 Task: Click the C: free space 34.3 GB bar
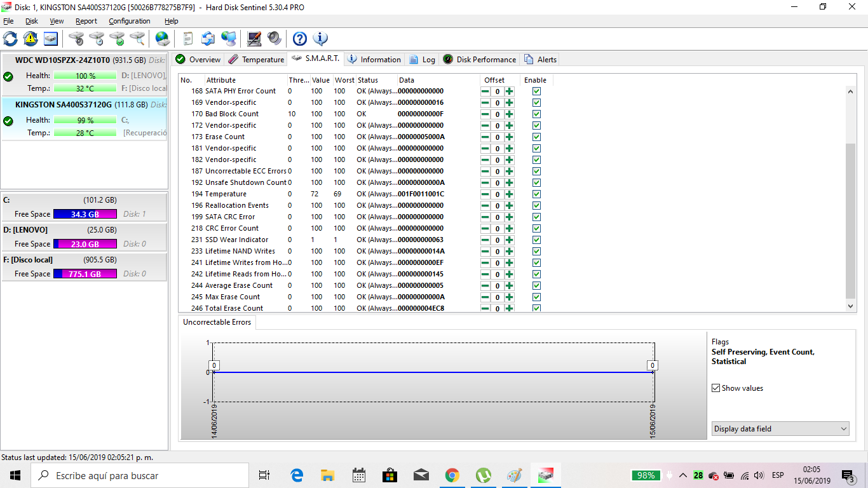click(85, 214)
